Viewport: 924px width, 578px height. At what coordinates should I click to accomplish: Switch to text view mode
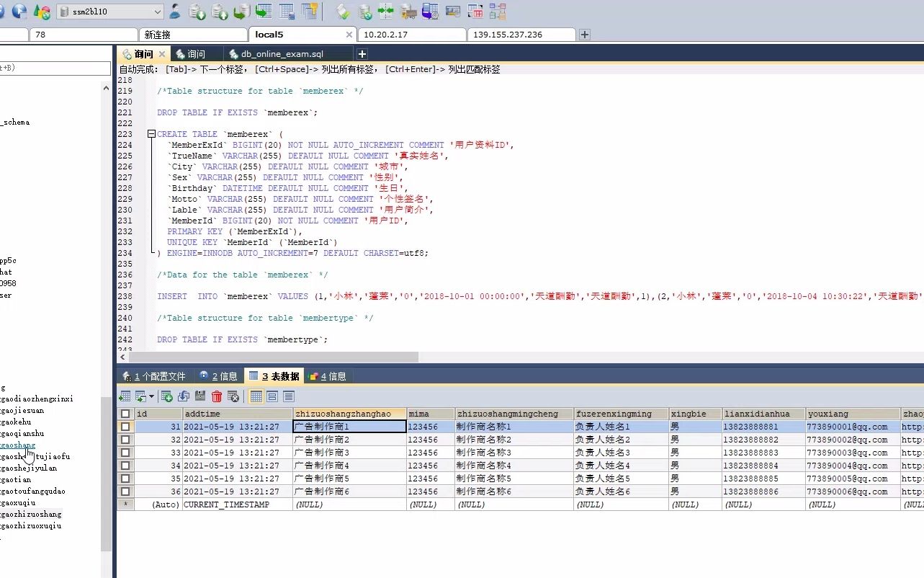(289, 396)
